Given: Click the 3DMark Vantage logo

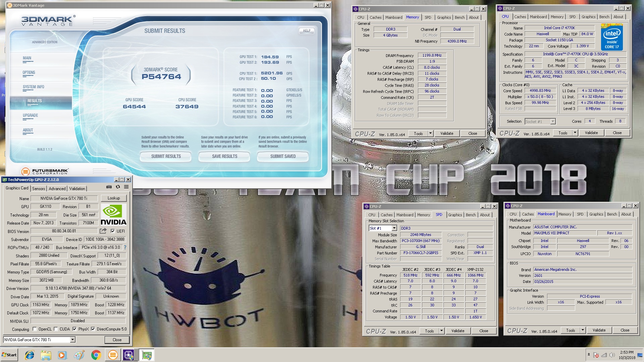Looking at the screenshot, I should point(48,21).
